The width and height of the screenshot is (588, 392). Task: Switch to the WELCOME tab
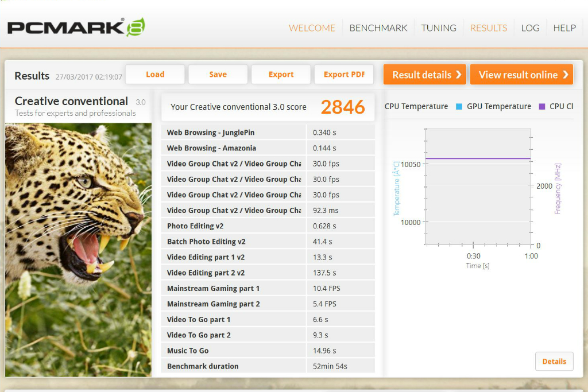(312, 28)
